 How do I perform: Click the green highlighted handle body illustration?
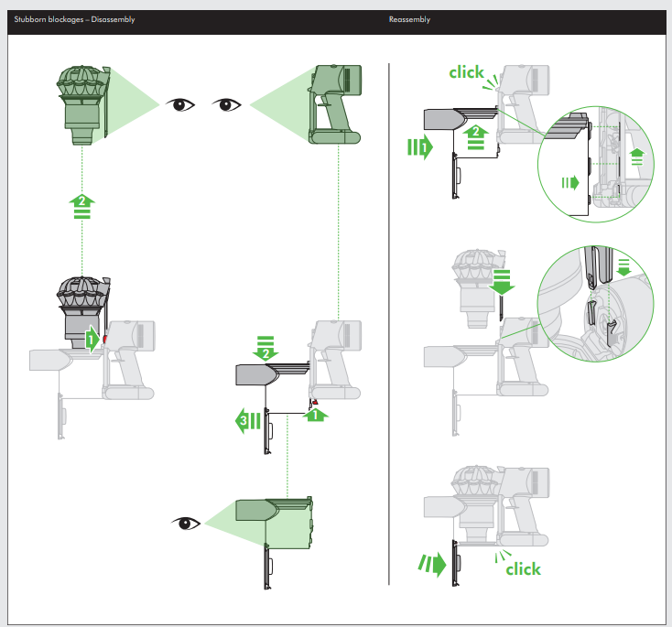click(335, 104)
